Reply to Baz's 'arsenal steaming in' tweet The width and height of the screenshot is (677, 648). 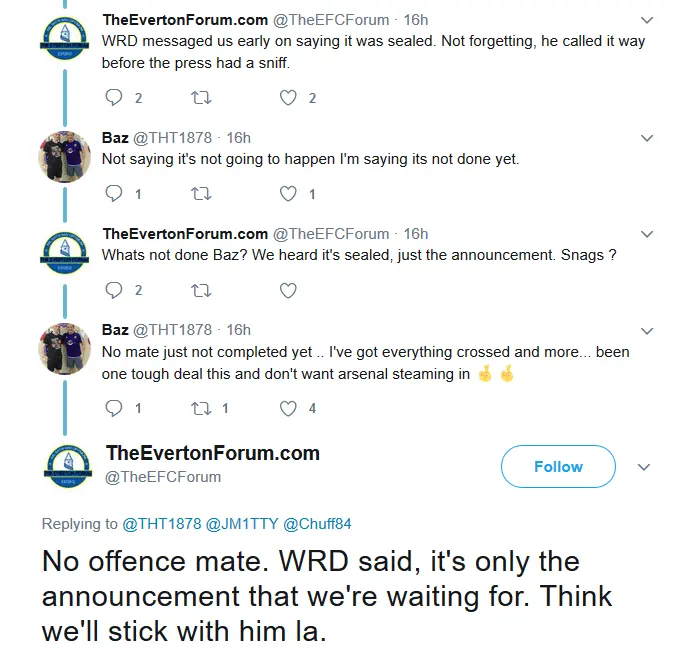pos(114,408)
